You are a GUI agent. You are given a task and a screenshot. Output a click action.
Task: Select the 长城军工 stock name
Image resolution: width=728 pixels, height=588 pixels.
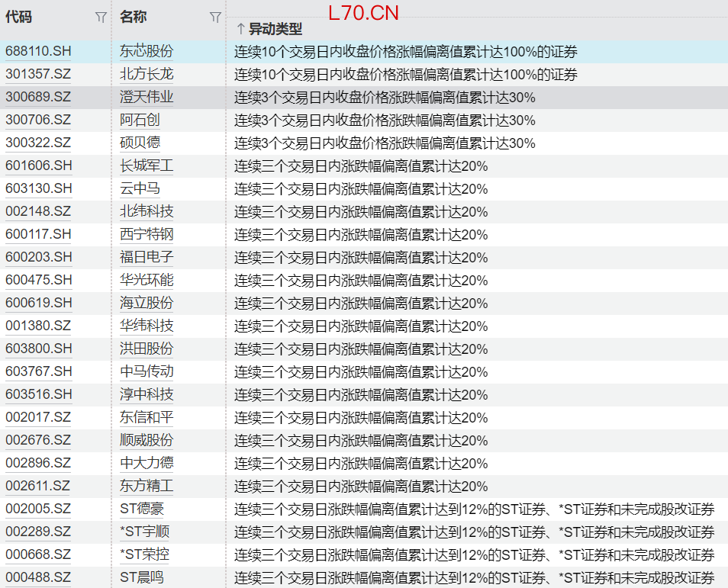(x=147, y=166)
